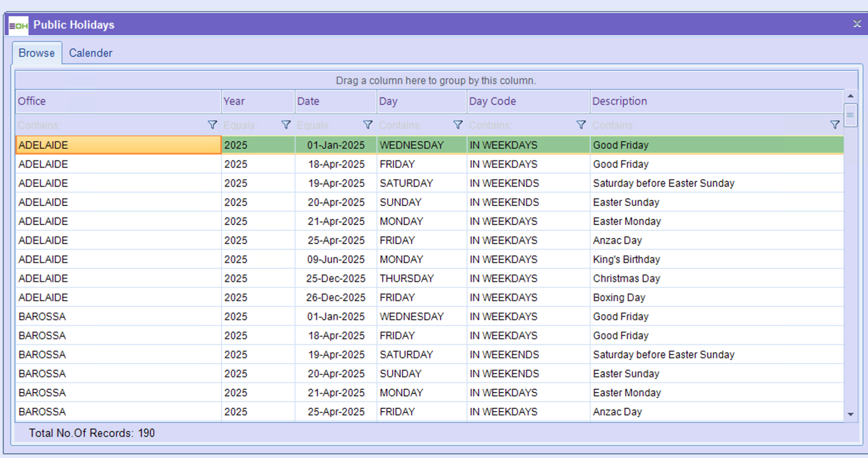Click the Public Holidays window logo icon
The height and width of the screenshot is (458, 868).
[x=19, y=25]
